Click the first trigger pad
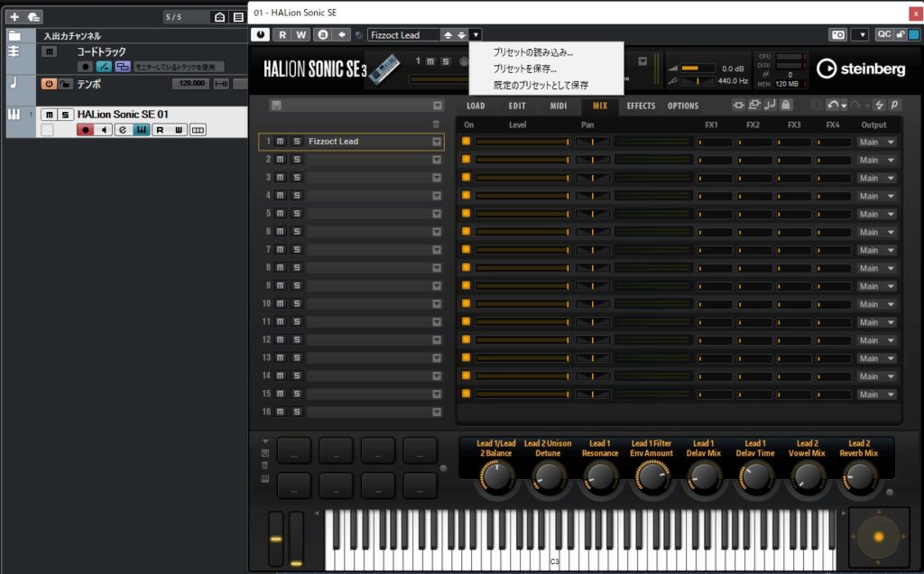Image resolution: width=924 pixels, height=574 pixels. pyautogui.click(x=294, y=449)
